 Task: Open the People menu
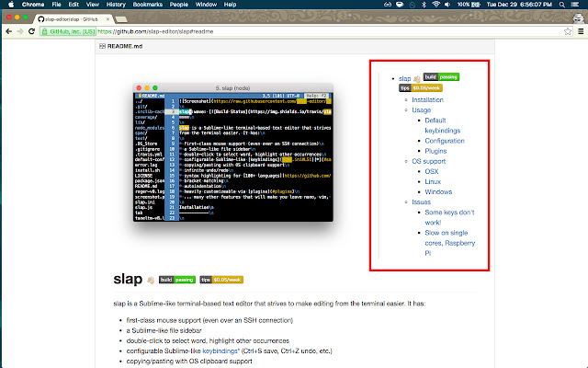coord(179,5)
